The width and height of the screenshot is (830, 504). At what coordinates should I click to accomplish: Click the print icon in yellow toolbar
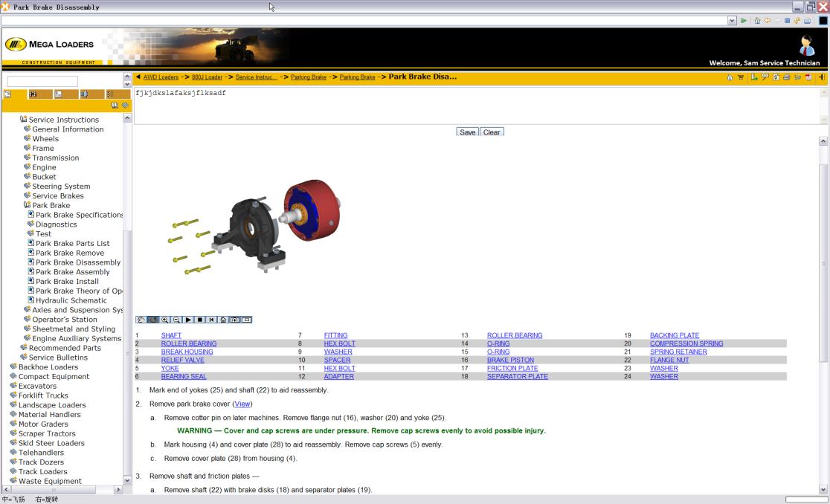[787, 77]
